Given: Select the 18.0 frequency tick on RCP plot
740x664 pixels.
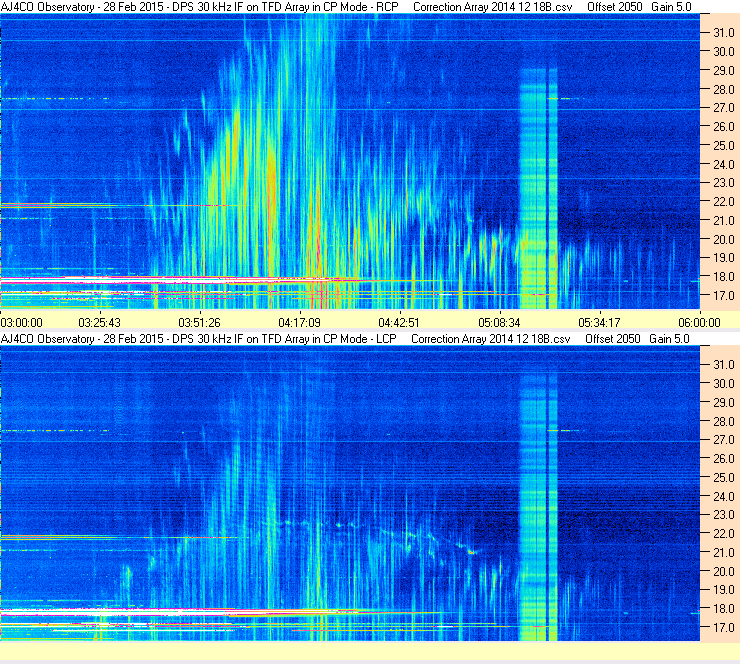Looking at the screenshot, I should pos(724,277).
